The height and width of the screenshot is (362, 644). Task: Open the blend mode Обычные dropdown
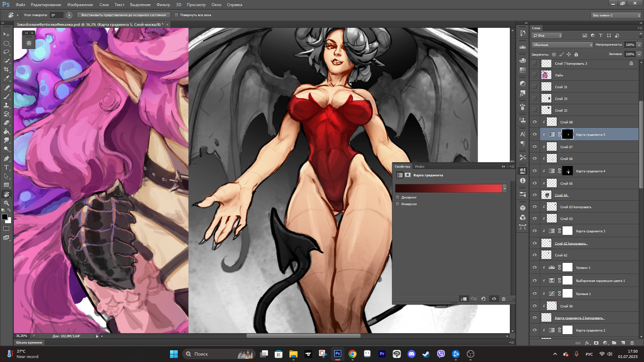tap(562, 45)
